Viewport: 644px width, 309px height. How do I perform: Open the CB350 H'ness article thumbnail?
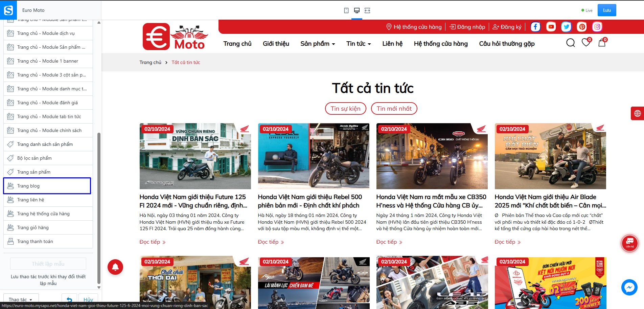point(432,156)
